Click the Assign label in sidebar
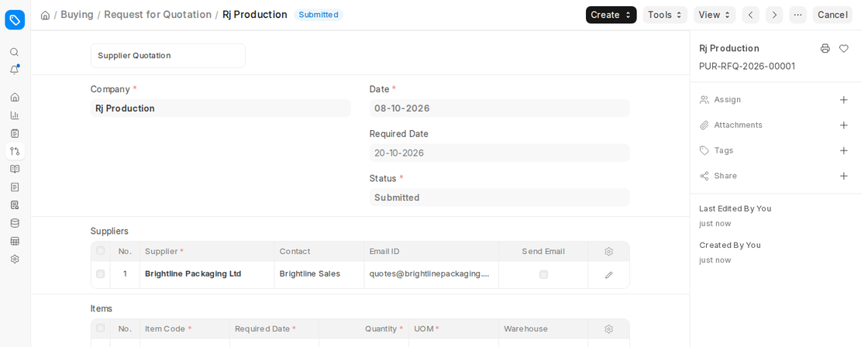 point(727,100)
